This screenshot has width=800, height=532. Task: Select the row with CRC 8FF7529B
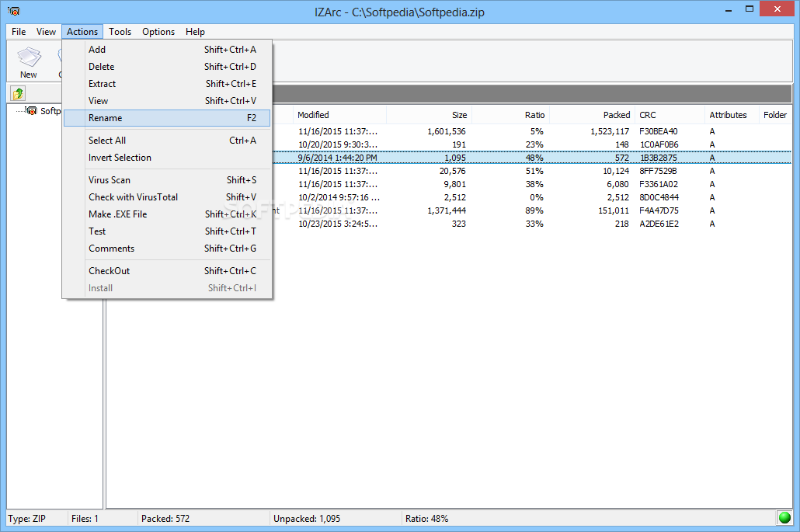(x=532, y=172)
